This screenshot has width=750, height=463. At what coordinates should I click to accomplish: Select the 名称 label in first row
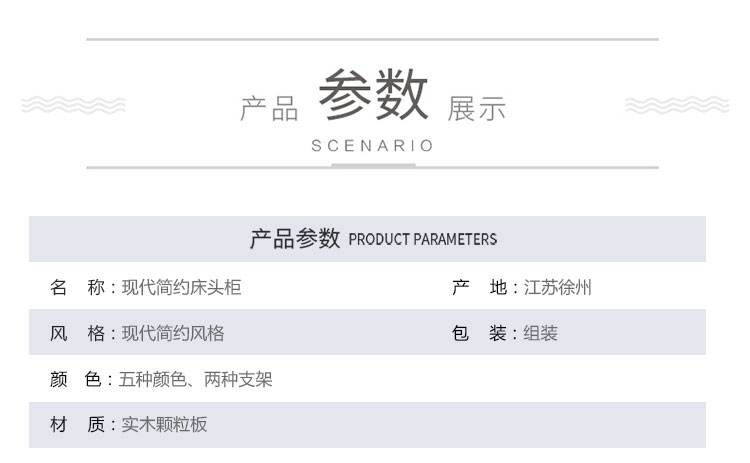pyautogui.click(x=77, y=287)
